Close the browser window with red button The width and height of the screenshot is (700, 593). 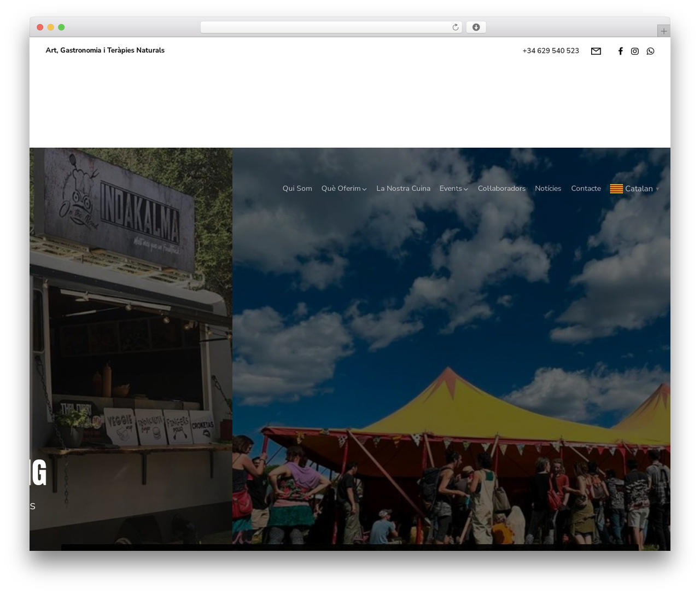pyautogui.click(x=40, y=27)
